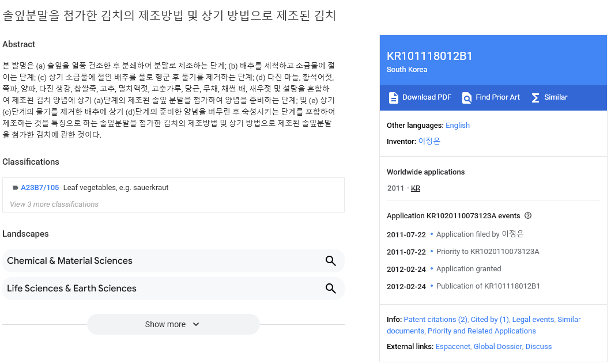Viewport: 611px width, 364px height.
Task: Click the Find Prior Art search icon
Action: (467, 97)
